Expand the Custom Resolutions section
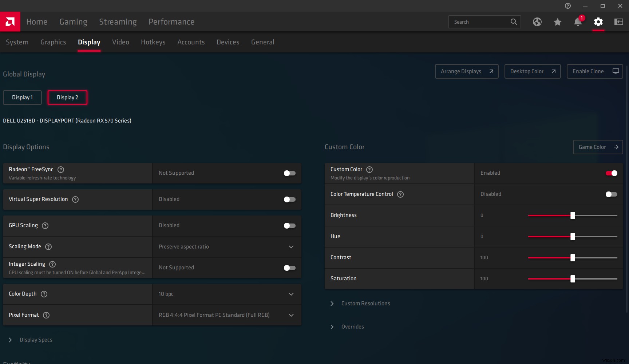This screenshot has height=364, width=629. pos(365,304)
